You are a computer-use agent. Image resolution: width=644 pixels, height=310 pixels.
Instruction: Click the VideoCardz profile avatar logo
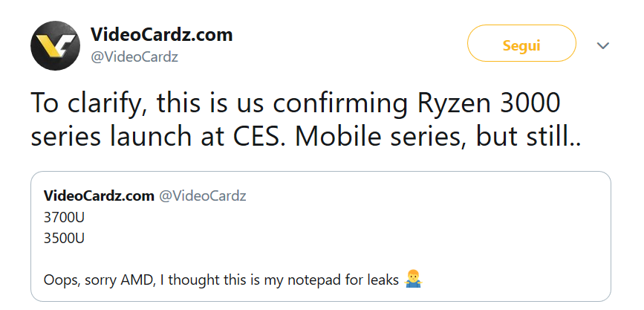(55, 45)
